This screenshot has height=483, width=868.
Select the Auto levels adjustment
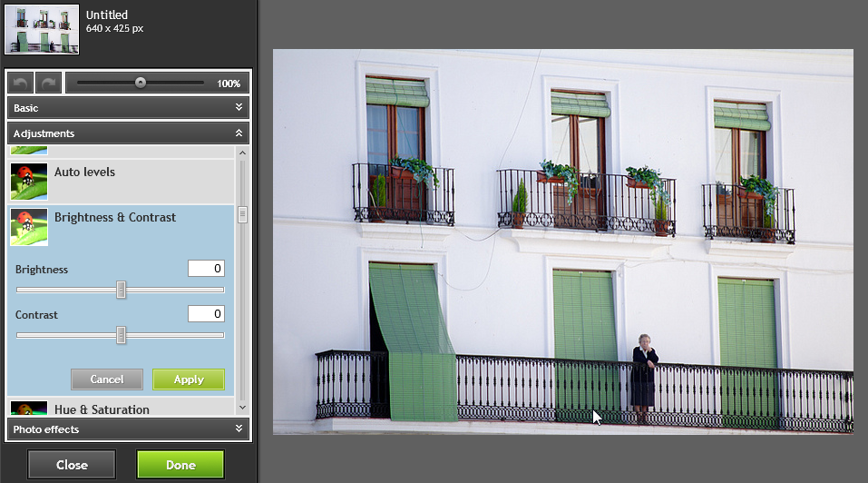(x=121, y=182)
